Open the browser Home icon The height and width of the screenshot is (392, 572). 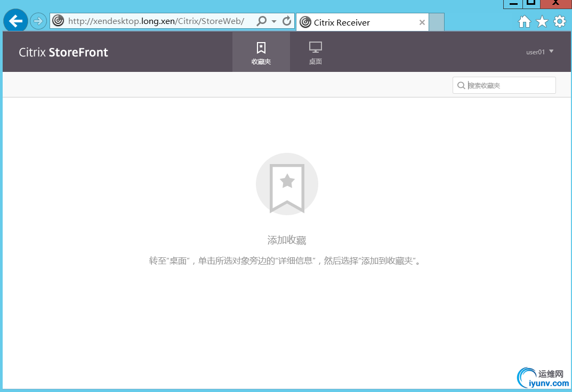(525, 21)
